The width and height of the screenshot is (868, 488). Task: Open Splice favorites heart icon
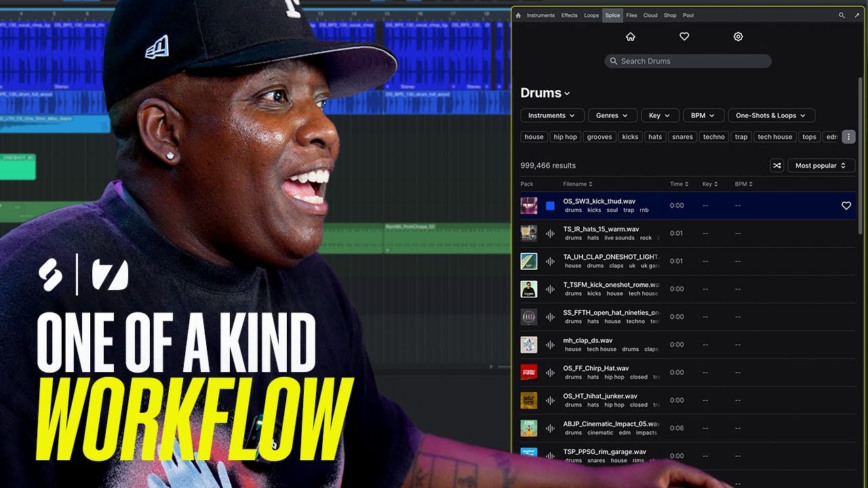click(684, 37)
